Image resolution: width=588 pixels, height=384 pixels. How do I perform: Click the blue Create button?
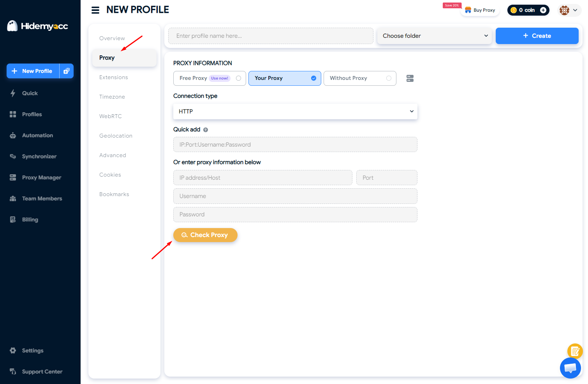pyautogui.click(x=537, y=36)
